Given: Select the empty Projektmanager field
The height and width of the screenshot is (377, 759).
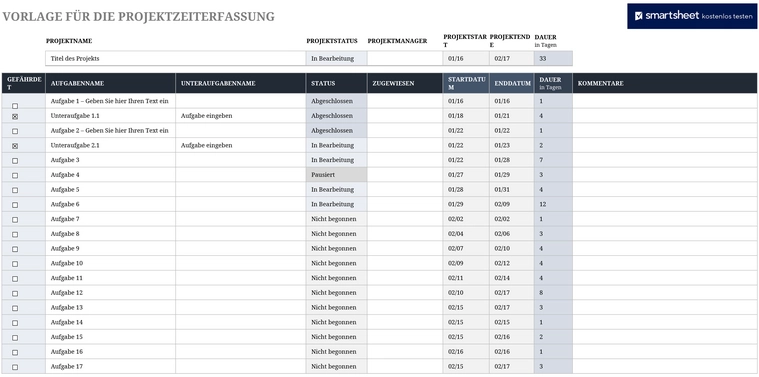Looking at the screenshot, I should coord(405,59).
